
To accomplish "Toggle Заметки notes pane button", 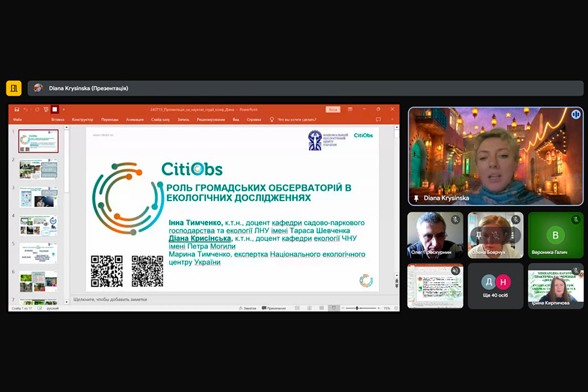I will (248, 308).
